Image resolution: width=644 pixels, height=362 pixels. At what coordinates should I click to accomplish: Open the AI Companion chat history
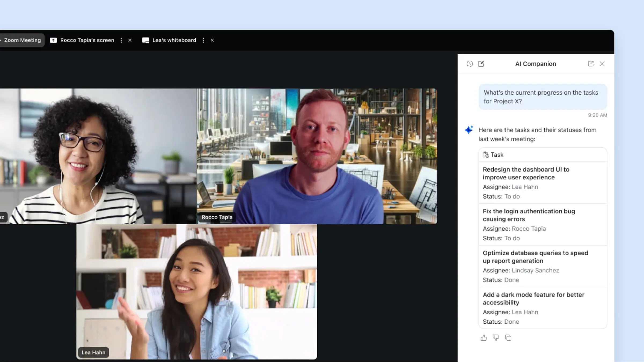[x=470, y=64]
